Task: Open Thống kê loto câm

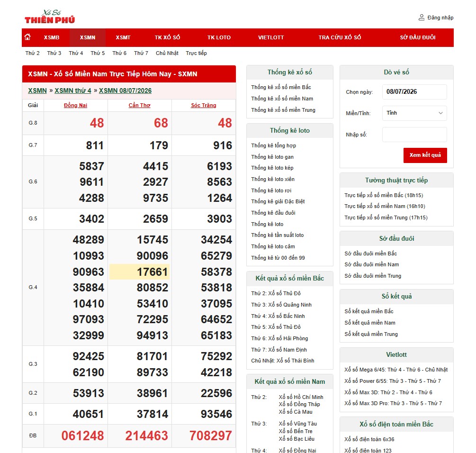Action: click(273, 246)
